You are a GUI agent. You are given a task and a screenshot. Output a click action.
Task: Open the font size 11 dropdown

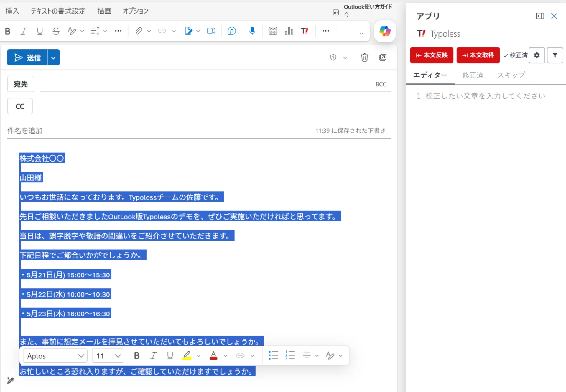(108, 356)
